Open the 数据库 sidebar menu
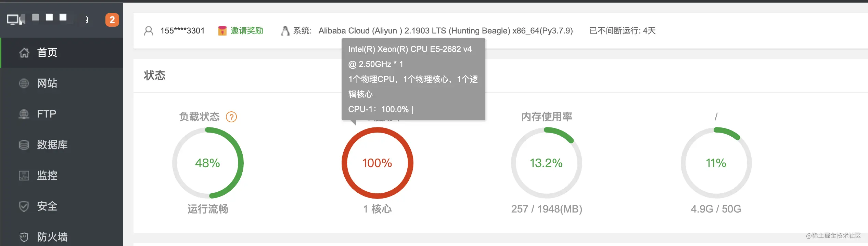This screenshot has width=868, height=246. coord(62,145)
